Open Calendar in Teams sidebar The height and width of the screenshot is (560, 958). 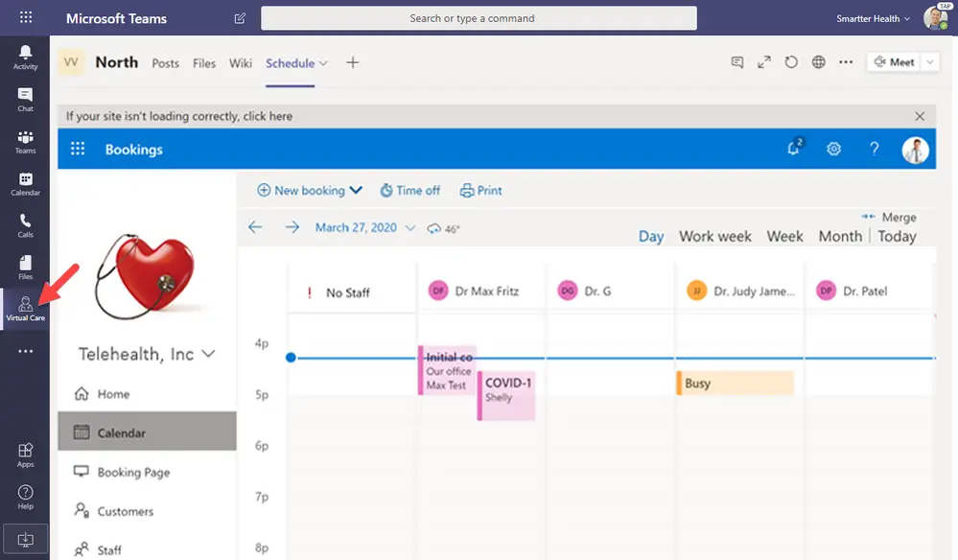click(25, 184)
